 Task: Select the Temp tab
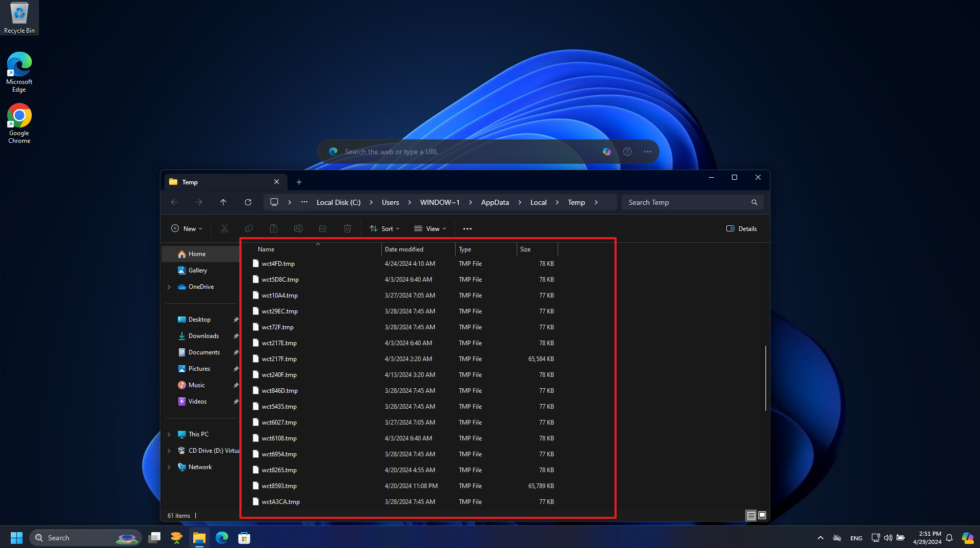[x=224, y=182]
